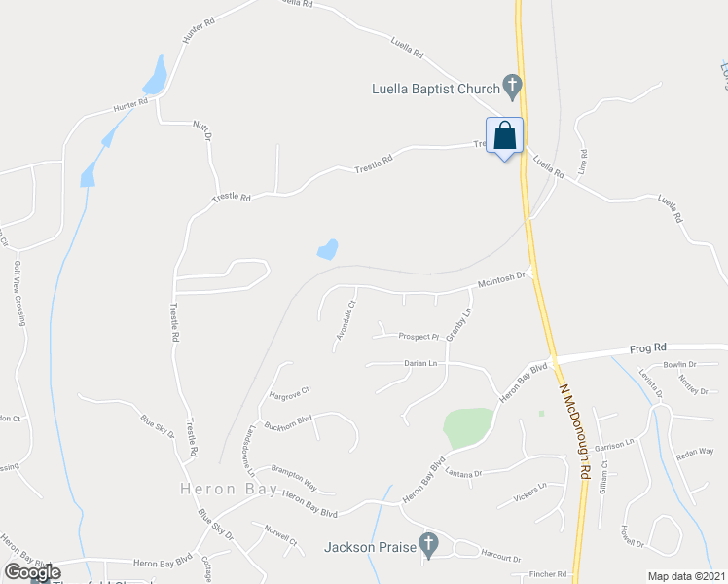The height and width of the screenshot is (584, 728).
Task: Select the Jackson Praise church pin
Action: pyautogui.click(x=428, y=545)
